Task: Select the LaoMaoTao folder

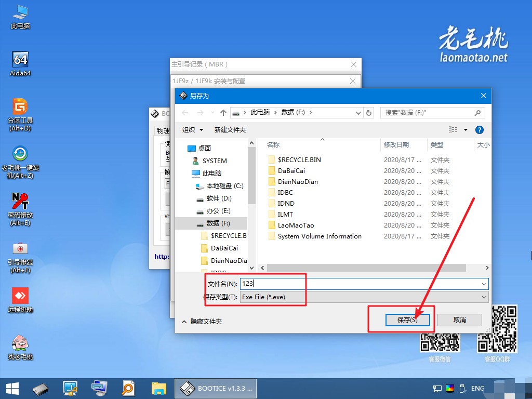Action: tap(296, 225)
